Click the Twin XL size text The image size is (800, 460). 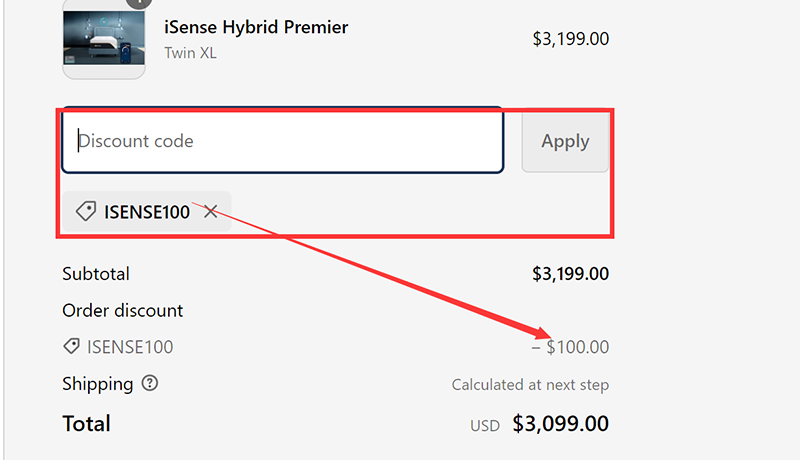[x=190, y=53]
